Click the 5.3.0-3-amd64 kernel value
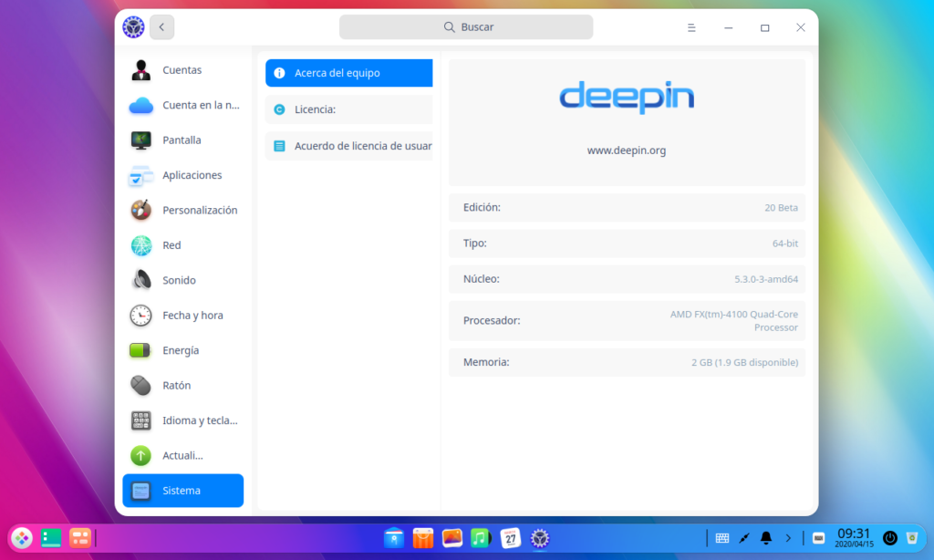The image size is (934, 560). 766,279
